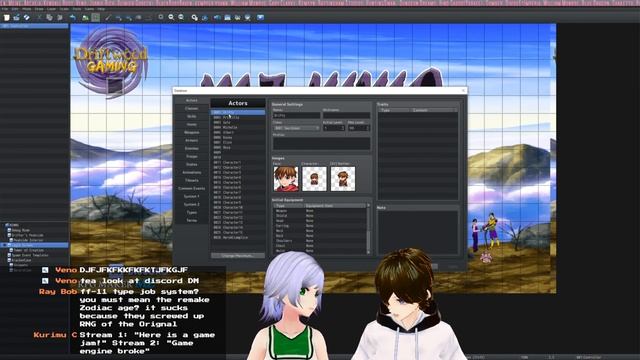Image resolution: width=640 pixels, height=360 pixels.
Task: Open the Sound Test speaker icon
Action: [x=217, y=18]
